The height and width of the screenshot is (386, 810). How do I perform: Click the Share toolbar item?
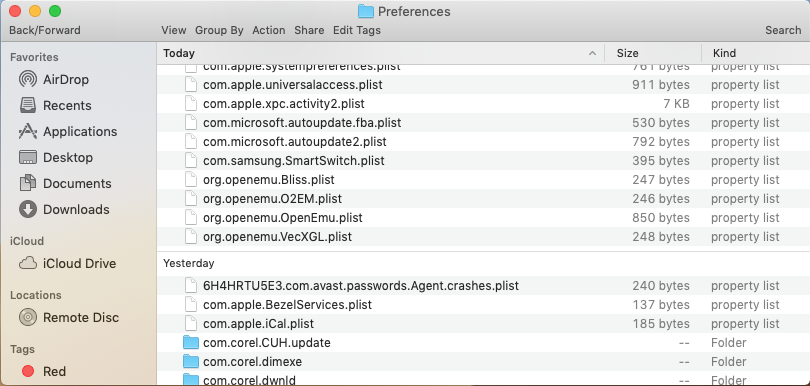[x=309, y=30]
